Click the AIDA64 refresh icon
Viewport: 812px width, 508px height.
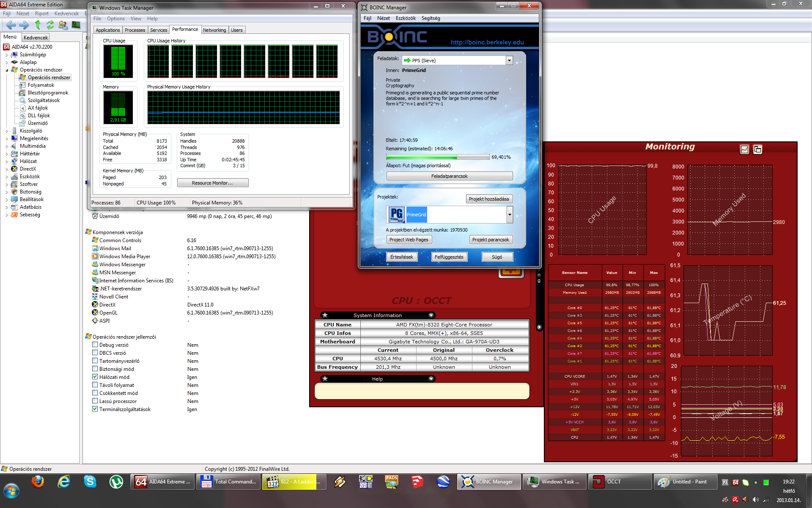pos(50,25)
